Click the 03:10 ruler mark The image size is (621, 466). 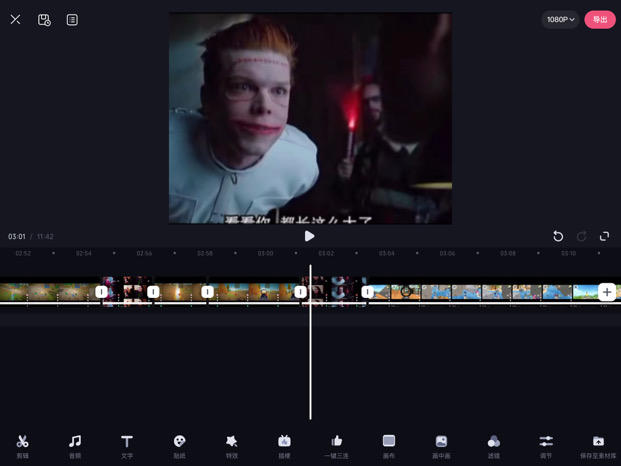(x=568, y=253)
